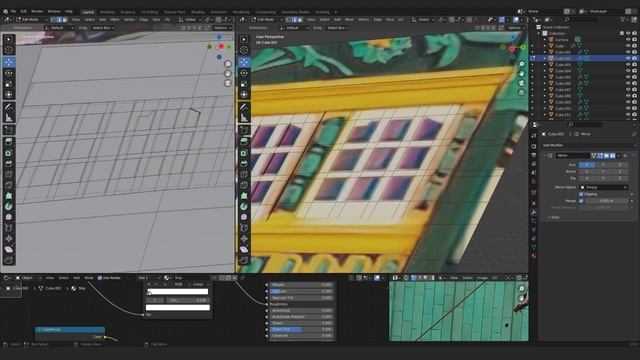Select the Add Cube tool in right viewport toolbar
This screenshot has width=640, height=360.
(244, 130)
